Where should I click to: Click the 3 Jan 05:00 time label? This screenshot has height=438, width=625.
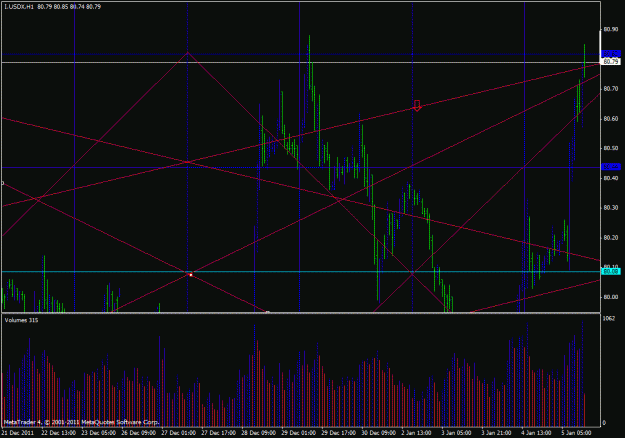[x=456, y=433]
